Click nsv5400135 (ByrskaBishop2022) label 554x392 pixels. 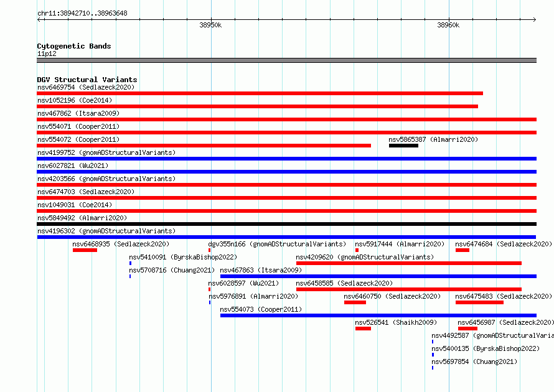pos(486,348)
